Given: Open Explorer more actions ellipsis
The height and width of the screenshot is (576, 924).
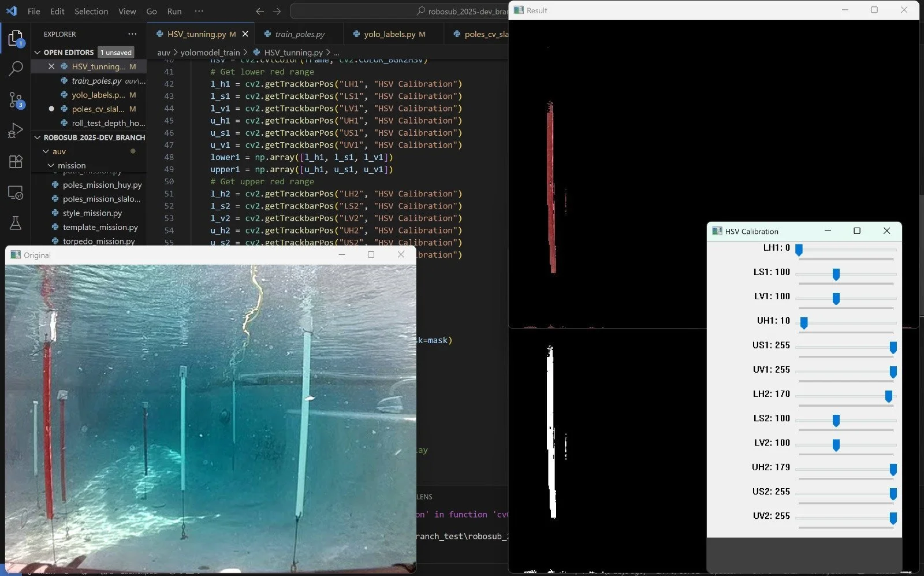Looking at the screenshot, I should click(133, 34).
